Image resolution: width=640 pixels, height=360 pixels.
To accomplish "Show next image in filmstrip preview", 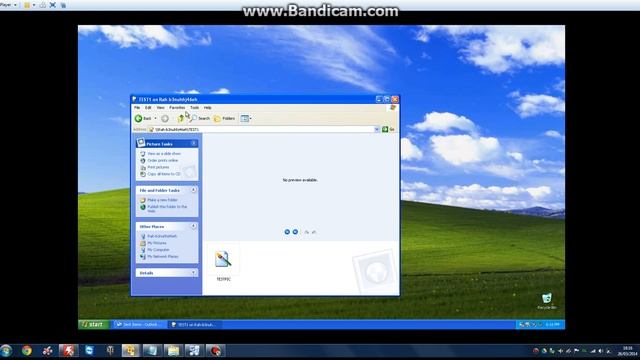I will point(295,232).
